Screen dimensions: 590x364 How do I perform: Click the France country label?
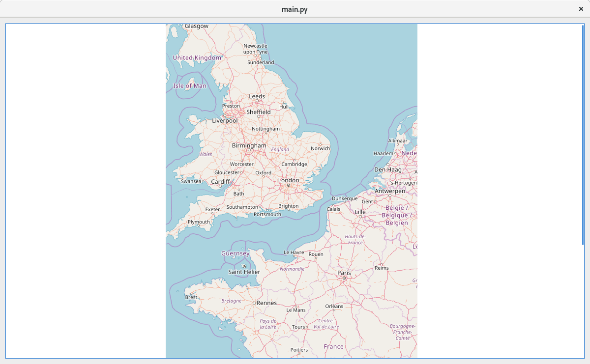(x=333, y=346)
